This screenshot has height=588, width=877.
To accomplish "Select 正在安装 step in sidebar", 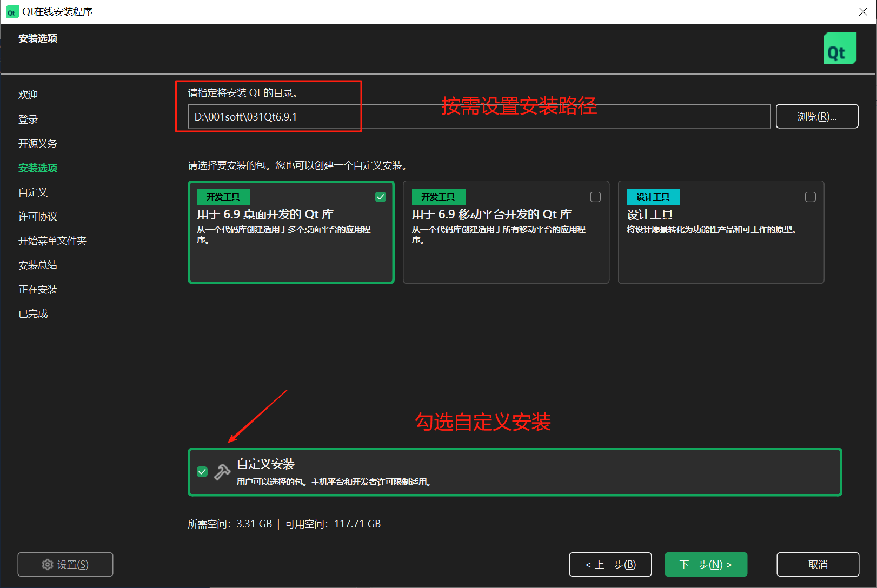I will tap(38, 290).
